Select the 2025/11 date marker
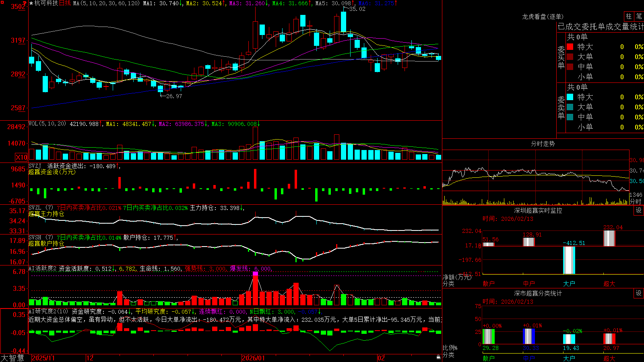 pos(43,358)
